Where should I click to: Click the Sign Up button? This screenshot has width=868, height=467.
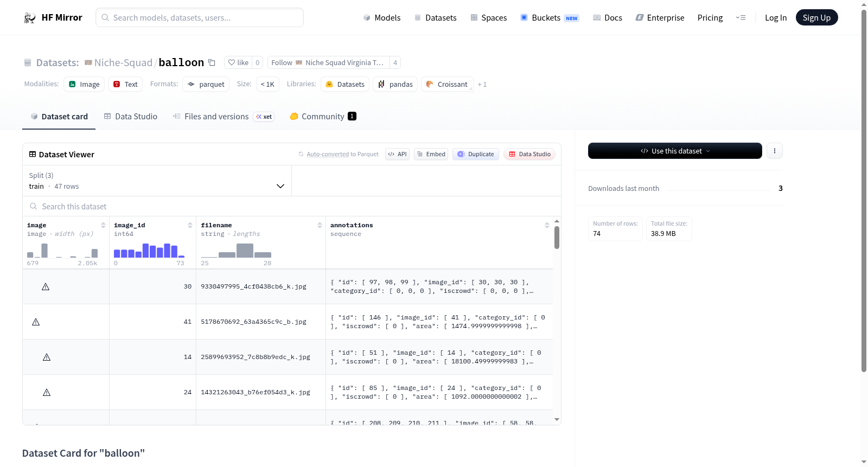816,17
